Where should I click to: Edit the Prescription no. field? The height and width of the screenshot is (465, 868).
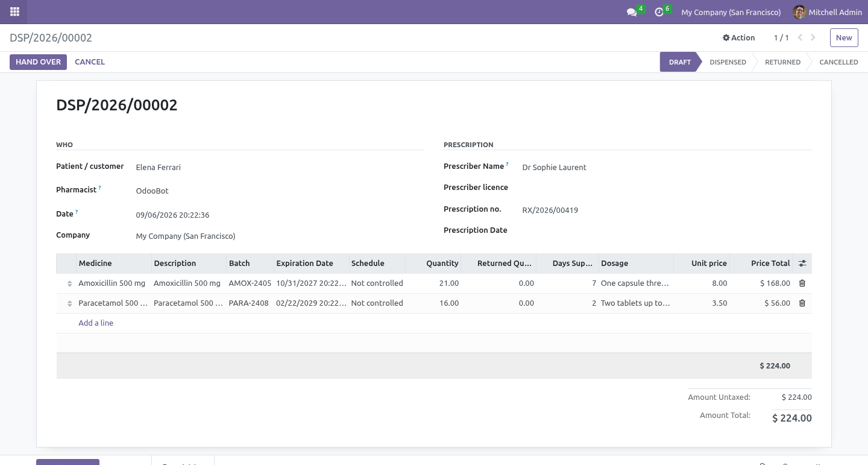[x=667, y=210]
